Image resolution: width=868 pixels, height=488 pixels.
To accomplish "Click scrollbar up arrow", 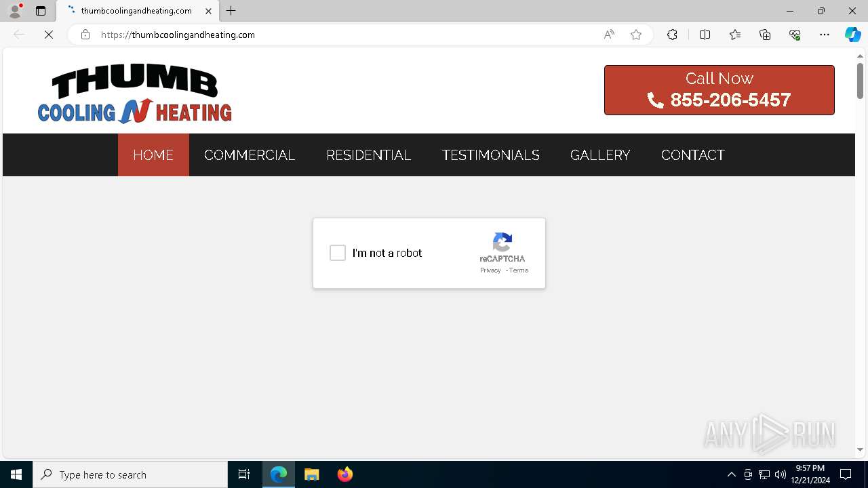I will (860, 56).
